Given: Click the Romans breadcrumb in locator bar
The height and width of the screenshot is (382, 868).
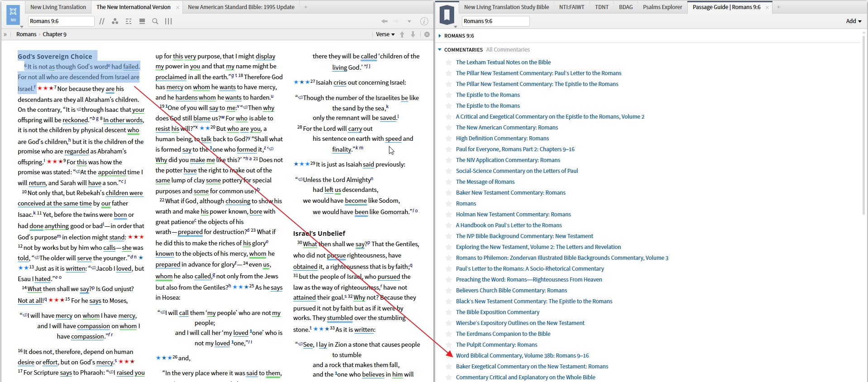Looking at the screenshot, I should [26, 34].
